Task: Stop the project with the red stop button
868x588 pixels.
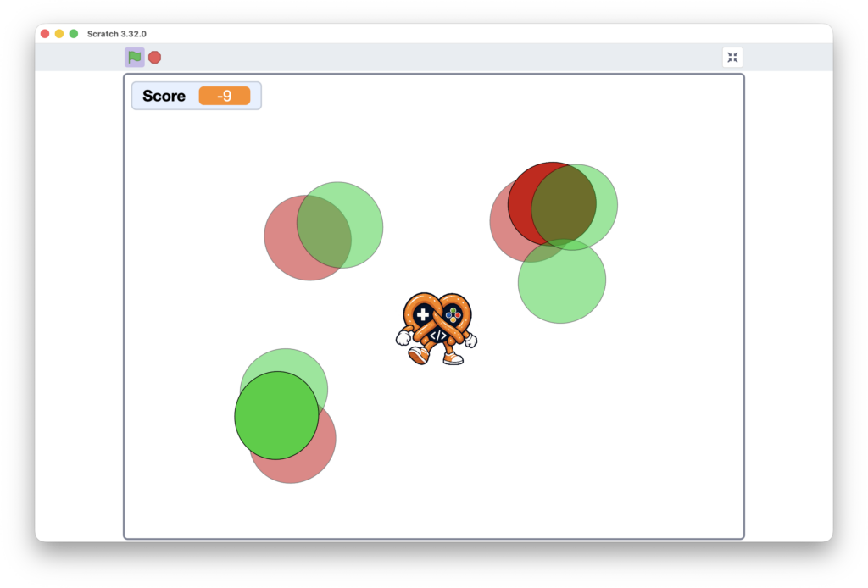Action: click(x=155, y=57)
